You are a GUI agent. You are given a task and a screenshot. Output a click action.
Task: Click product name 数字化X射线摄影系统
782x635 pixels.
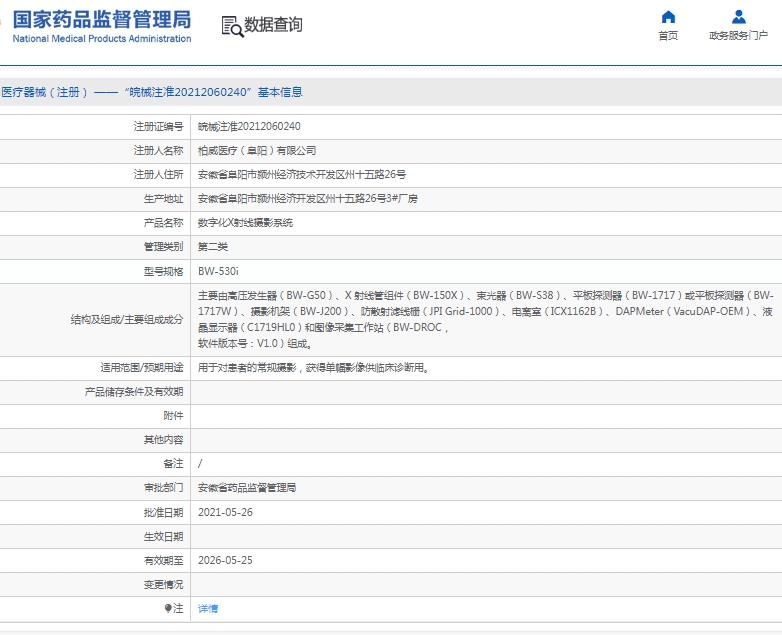tap(245, 222)
